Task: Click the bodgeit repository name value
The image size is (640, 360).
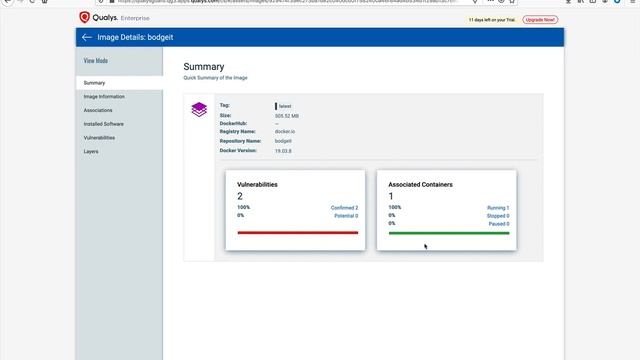Action: (283, 141)
